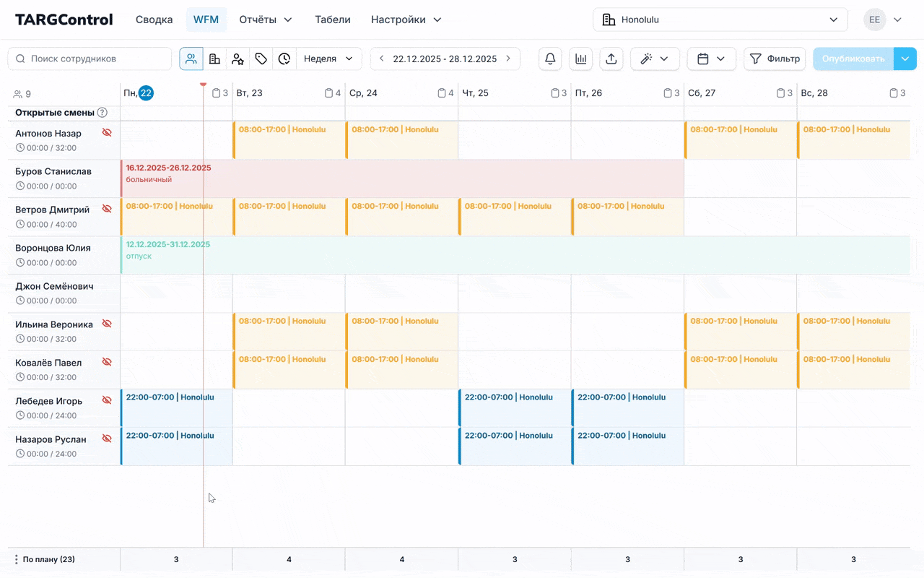
Task: Open the Неделя period dropdown
Action: (x=328, y=59)
